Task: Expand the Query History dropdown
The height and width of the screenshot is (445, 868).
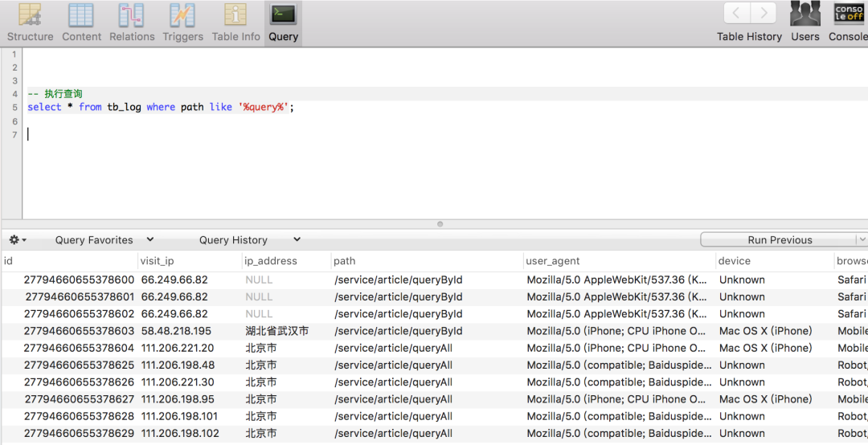Action: coord(249,239)
